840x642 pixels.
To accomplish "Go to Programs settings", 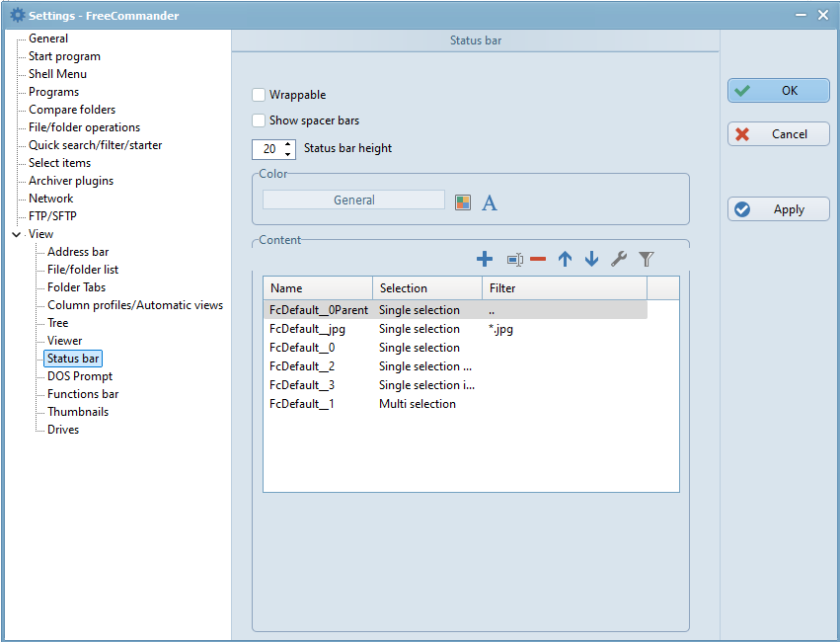I will pyautogui.click(x=53, y=92).
